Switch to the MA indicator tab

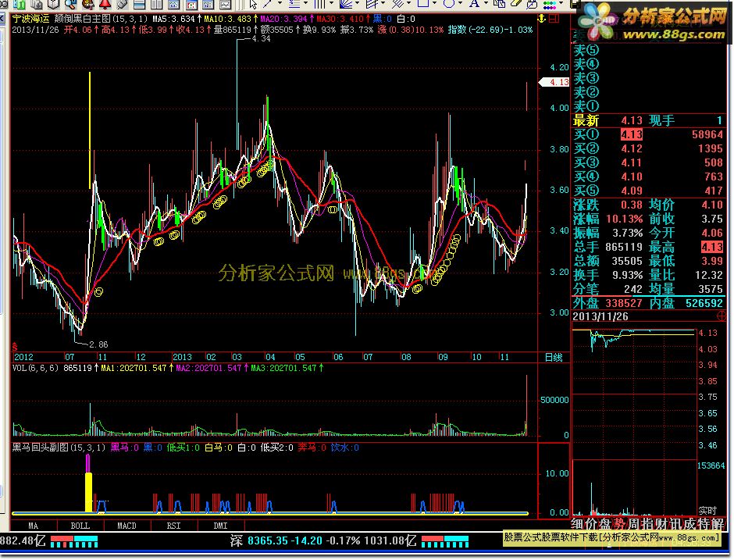point(34,526)
